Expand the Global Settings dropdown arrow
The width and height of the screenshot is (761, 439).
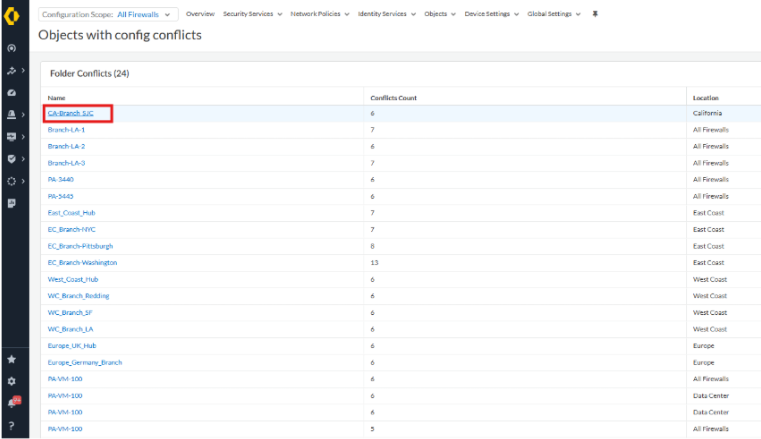pos(578,15)
